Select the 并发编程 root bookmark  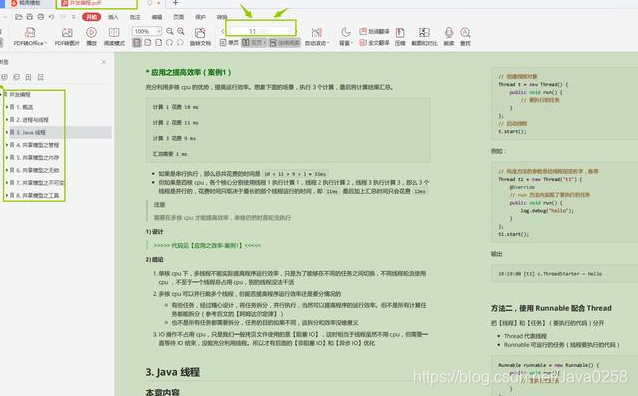[20, 94]
